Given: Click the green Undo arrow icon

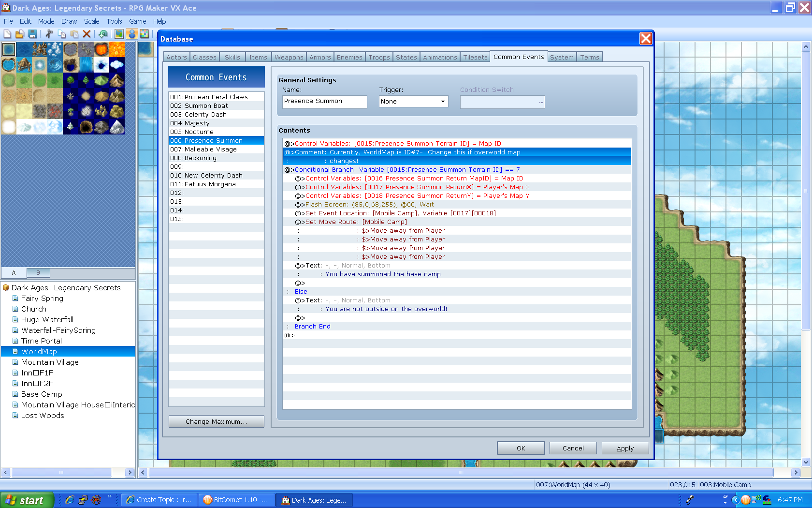Looking at the screenshot, I should (102, 34).
